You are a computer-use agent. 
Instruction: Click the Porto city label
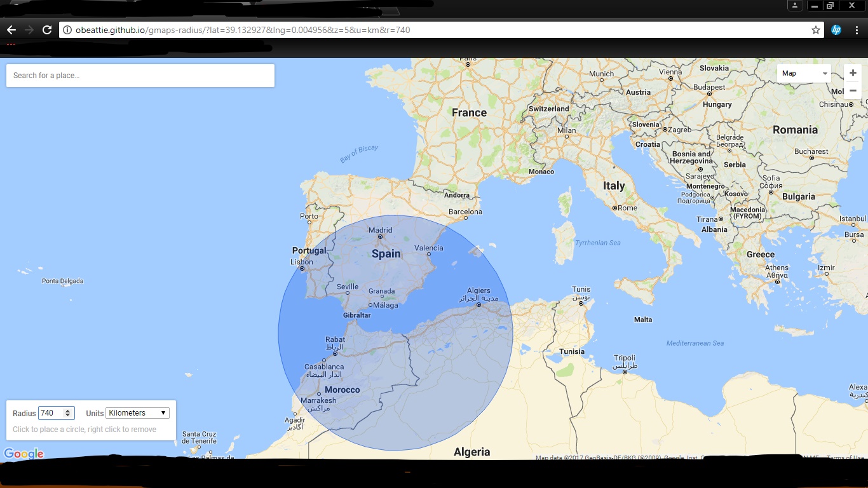point(309,216)
